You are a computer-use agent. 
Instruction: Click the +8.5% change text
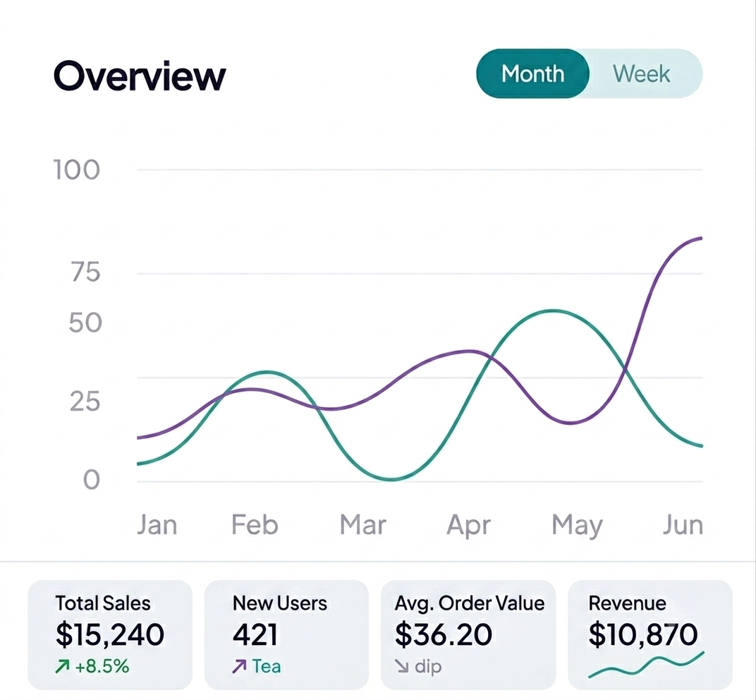pyautogui.click(x=102, y=667)
